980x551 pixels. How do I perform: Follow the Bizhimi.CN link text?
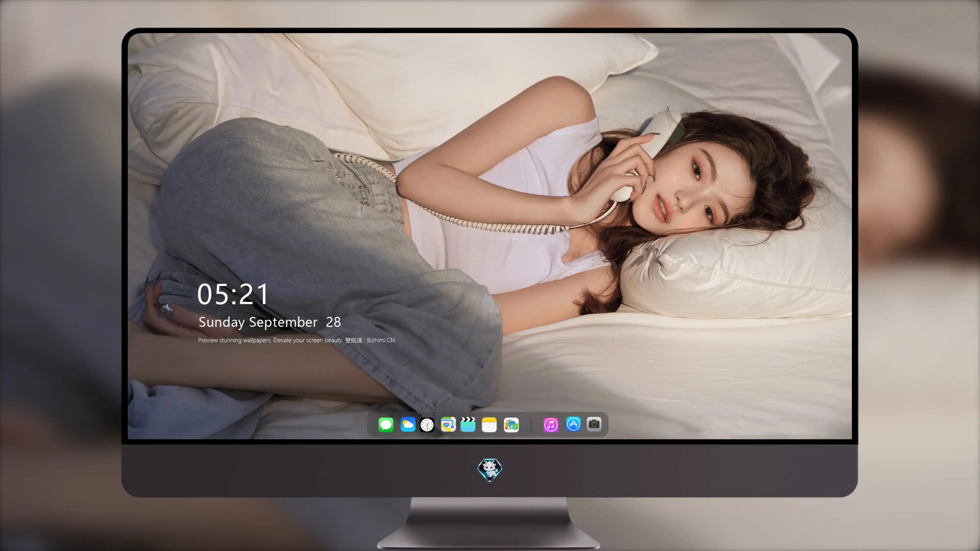381,340
